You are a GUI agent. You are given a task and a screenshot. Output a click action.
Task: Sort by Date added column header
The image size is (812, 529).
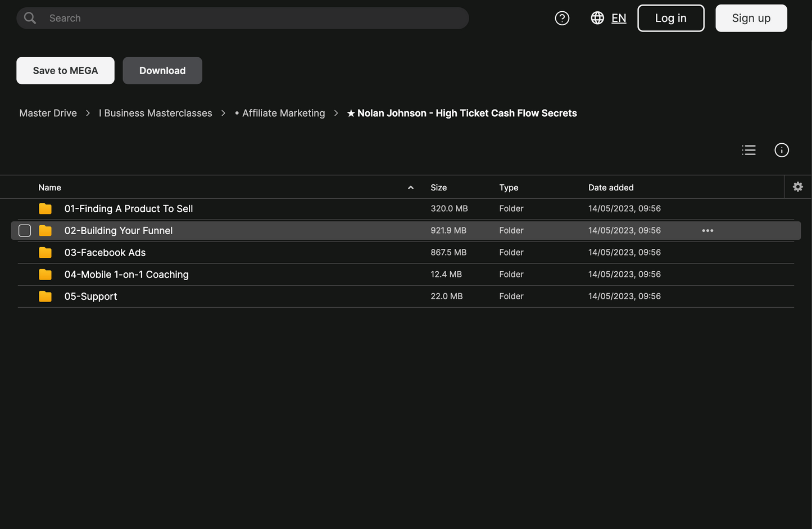click(611, 188)
